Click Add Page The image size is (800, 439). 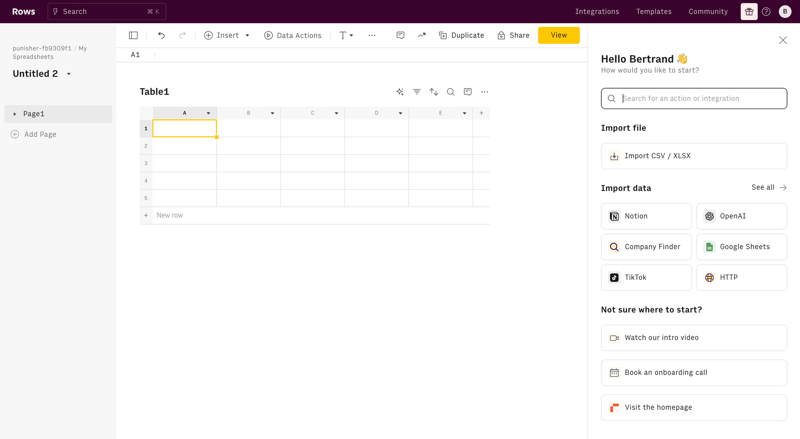[x=34, y=134]
